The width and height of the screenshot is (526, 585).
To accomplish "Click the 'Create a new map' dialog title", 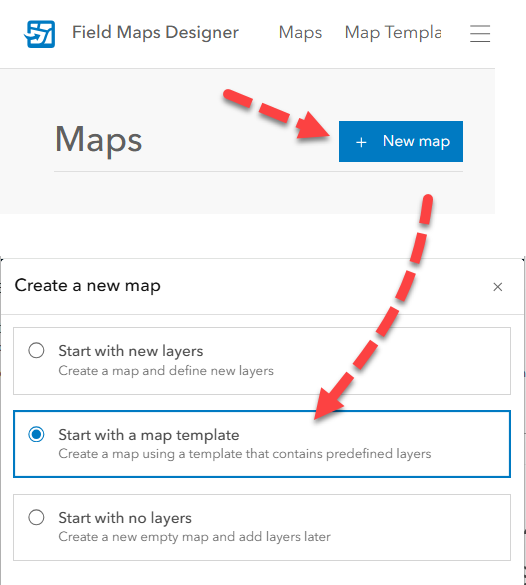I will [88, 286].
